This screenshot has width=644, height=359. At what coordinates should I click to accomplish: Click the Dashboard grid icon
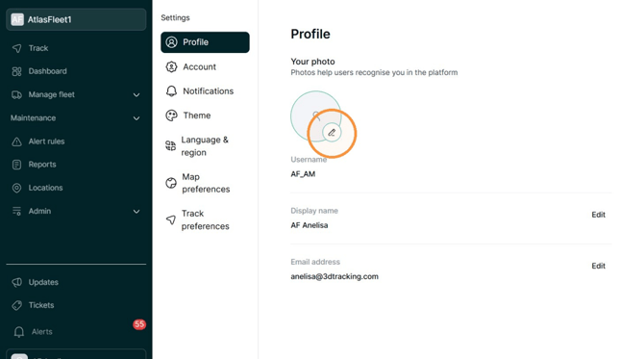17,71
